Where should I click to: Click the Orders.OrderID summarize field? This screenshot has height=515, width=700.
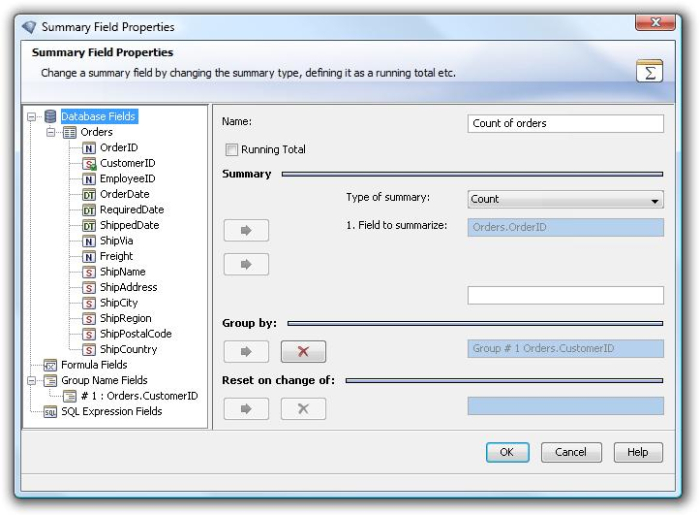(x=566, y=228)
